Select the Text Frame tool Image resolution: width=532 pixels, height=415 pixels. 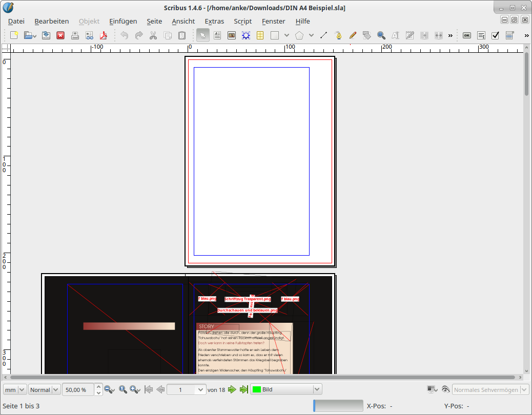(x=217, y=35)
